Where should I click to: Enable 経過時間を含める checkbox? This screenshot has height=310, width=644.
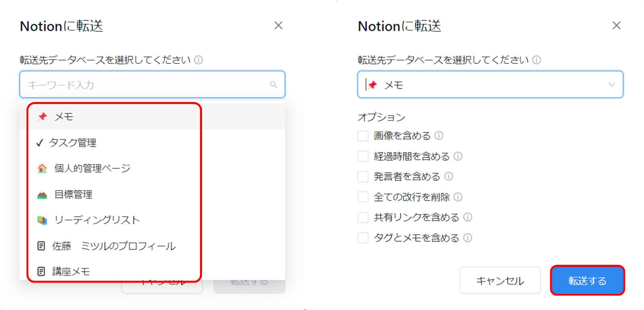(x=363, y=156)
